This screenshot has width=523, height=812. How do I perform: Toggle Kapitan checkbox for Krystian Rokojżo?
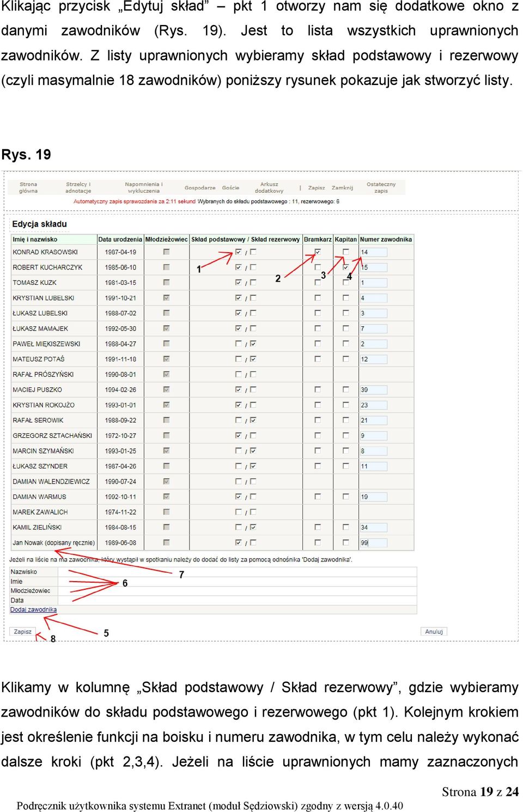click(346, 405)
